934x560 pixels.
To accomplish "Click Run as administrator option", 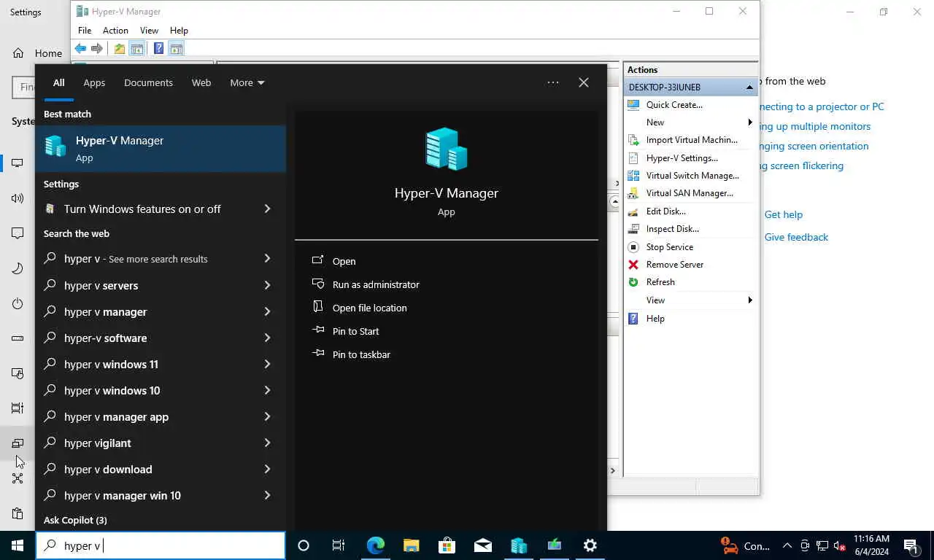I will click(376, 284).
